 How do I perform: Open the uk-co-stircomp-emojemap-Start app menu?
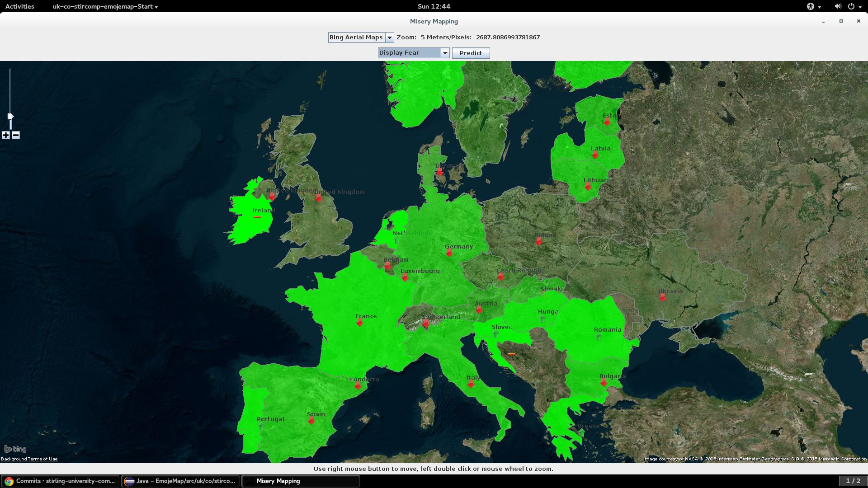[105, 6]
